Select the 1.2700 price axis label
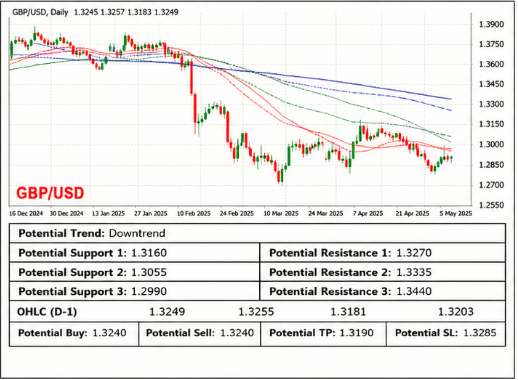This screenshot has height=380, width=518. coord(491,185)
